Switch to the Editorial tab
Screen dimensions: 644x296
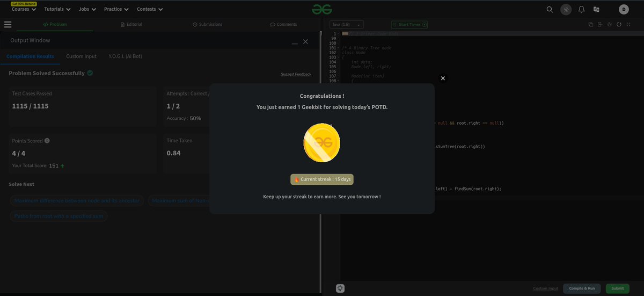click(x=130, y=24)
